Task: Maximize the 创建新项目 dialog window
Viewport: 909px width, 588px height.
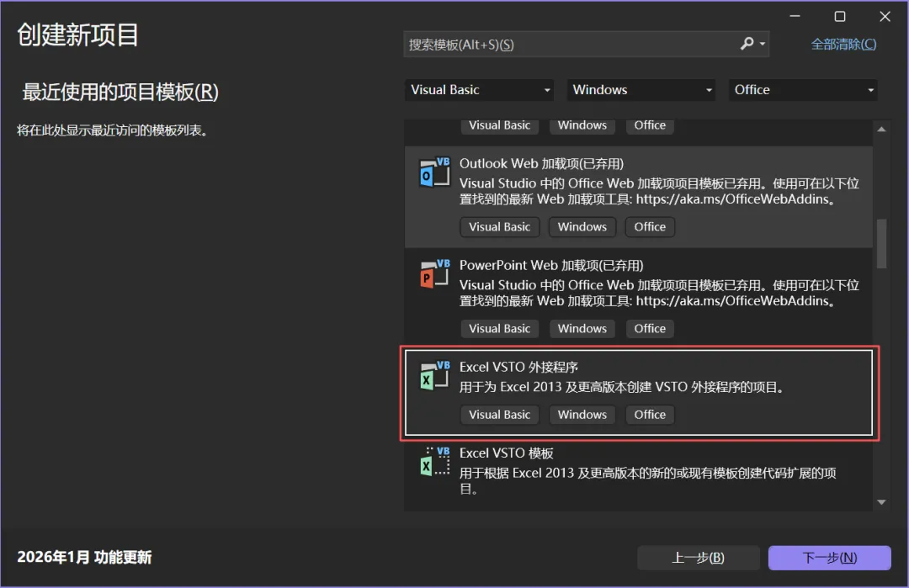Action: coord(840,17)
